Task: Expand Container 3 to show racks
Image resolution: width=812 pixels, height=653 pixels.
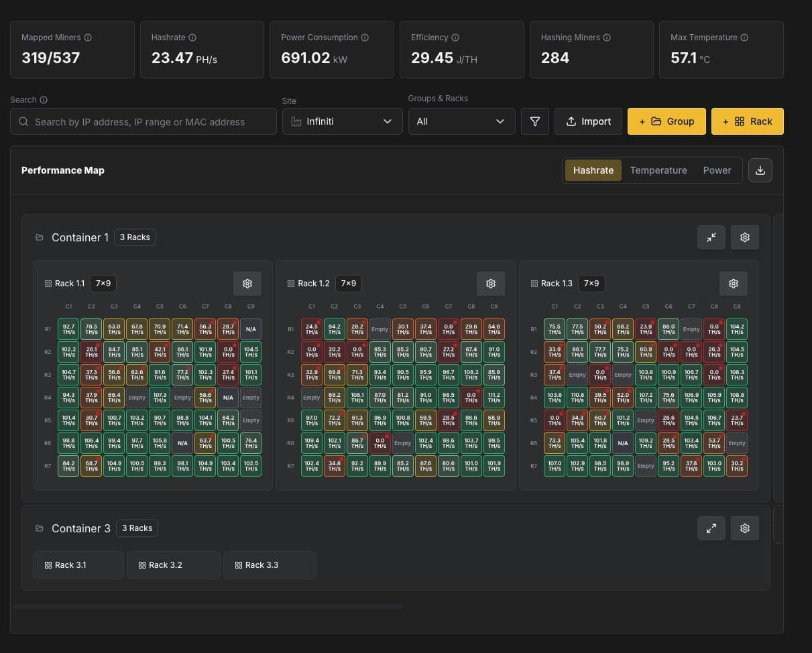Action: point(711,528)
